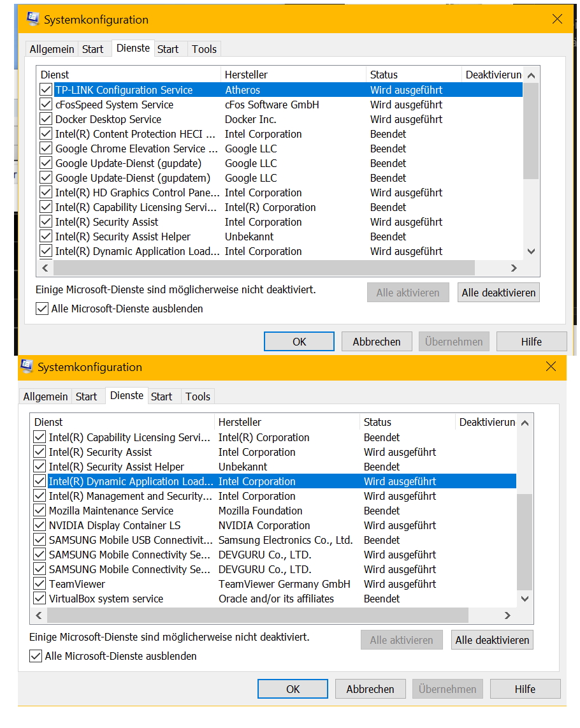The image size is (580, 728).
Task: Toggle Mozilla Maintenance Service checkbox
Action: (40, 511)
